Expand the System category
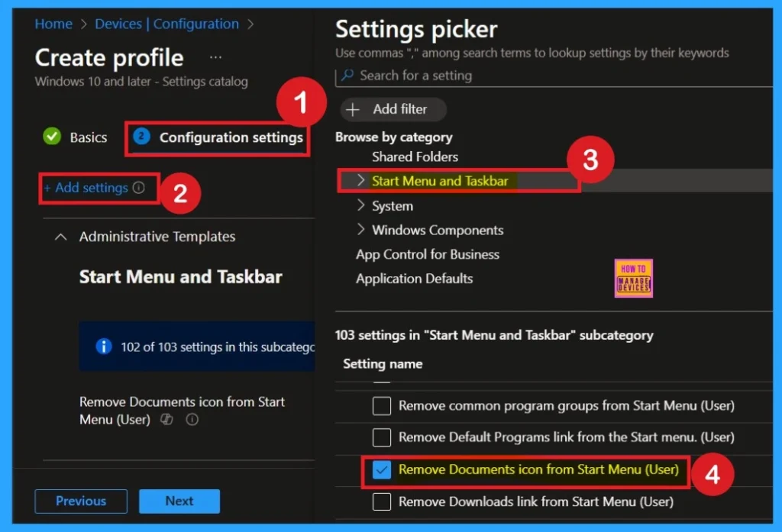Image resolution: width=782 pixels, height=532 pixels. (x=360, y=205)
